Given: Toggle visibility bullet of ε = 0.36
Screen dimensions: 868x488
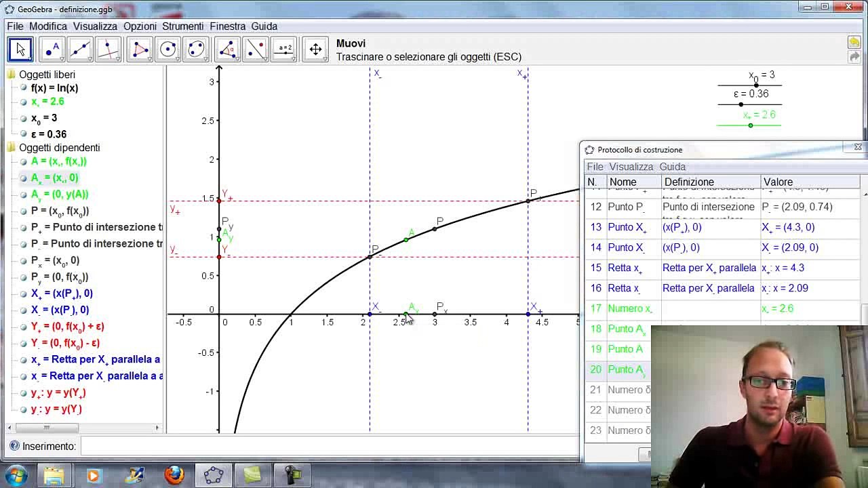Looking at the screenshot, I should [x=24, y=134].
